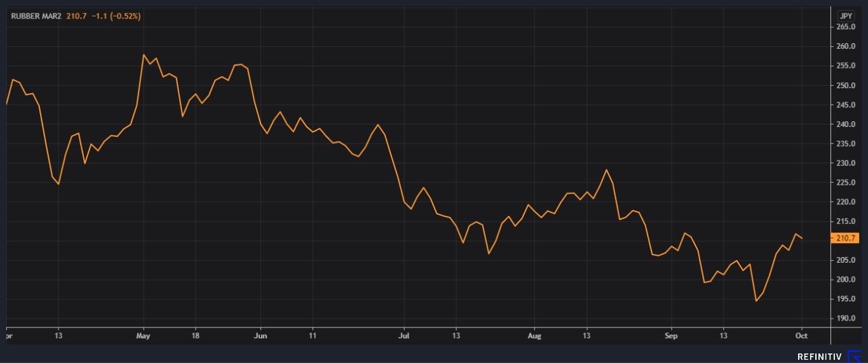Click the RUBBER MAR2 series label

(37, 16)
